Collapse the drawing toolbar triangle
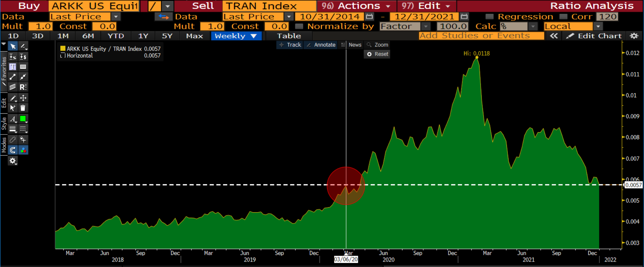This screenshot has height=267, width=644. tap(4, 44)
